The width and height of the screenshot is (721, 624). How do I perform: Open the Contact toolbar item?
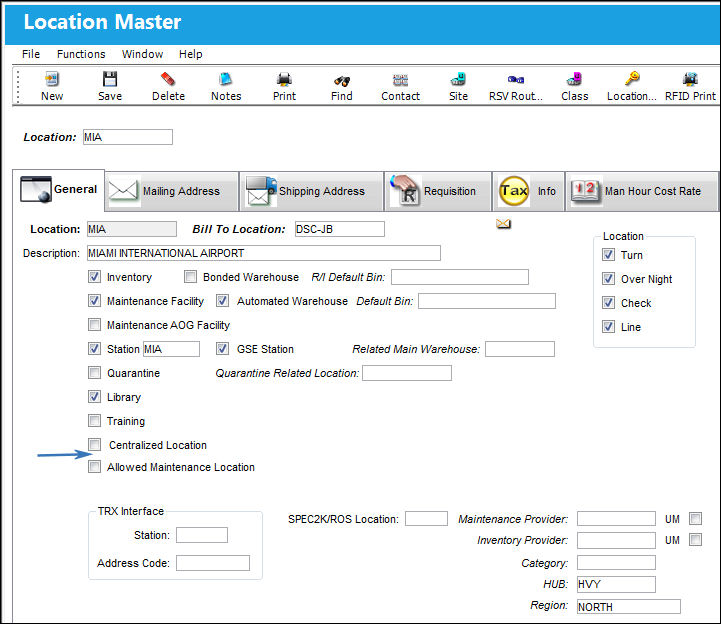point(401,86)
